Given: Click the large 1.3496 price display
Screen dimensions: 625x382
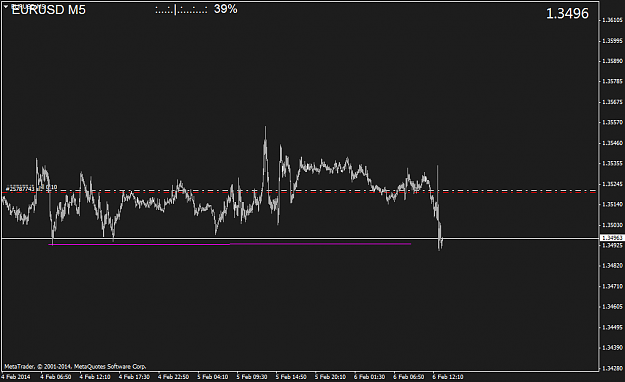Looking at the screenshot, I should [567, 14].
